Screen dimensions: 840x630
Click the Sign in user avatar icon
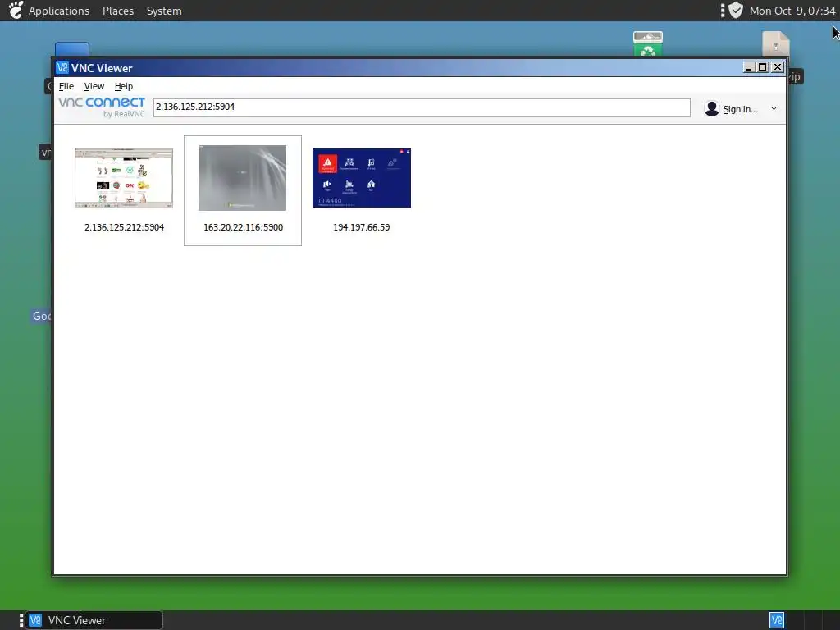712,109
